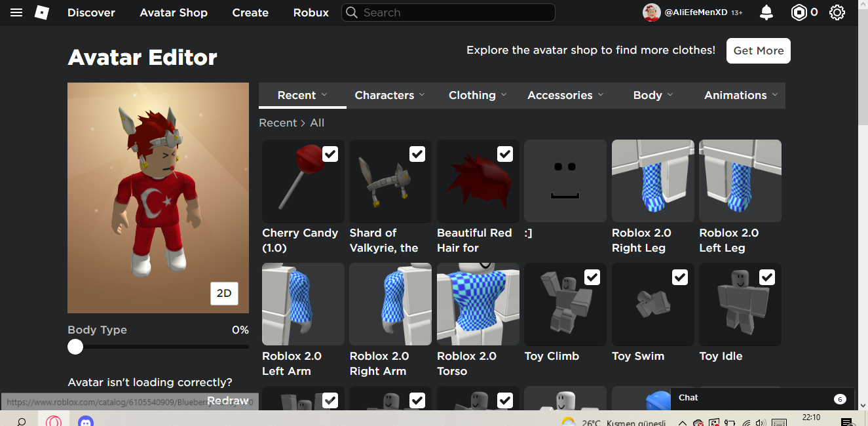Screen dimensions: 868x426
Task: Uncheck the Toy Swim animation checkbox
Action: click(x=680, y=277)
